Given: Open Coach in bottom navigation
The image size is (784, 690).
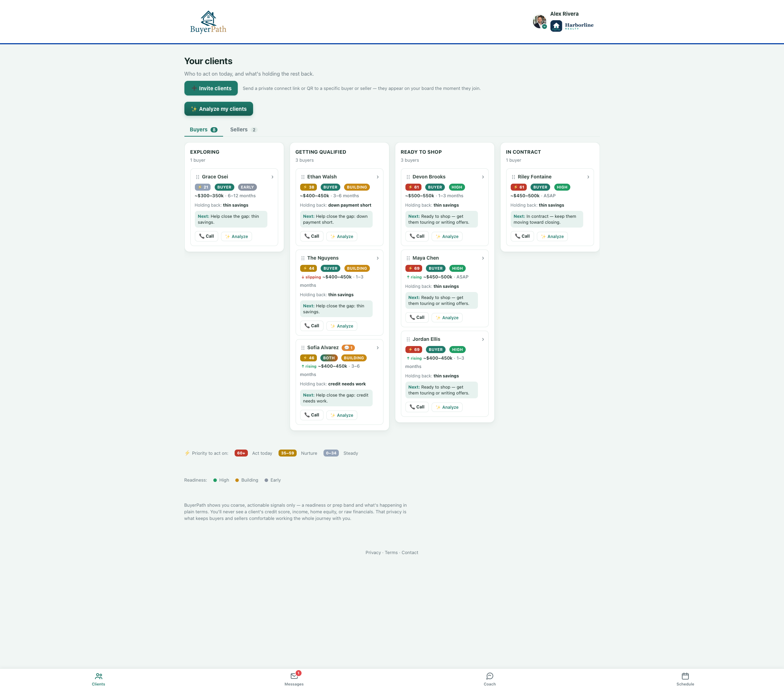Looking at the screenshot, I should click(x=490, y=679).
